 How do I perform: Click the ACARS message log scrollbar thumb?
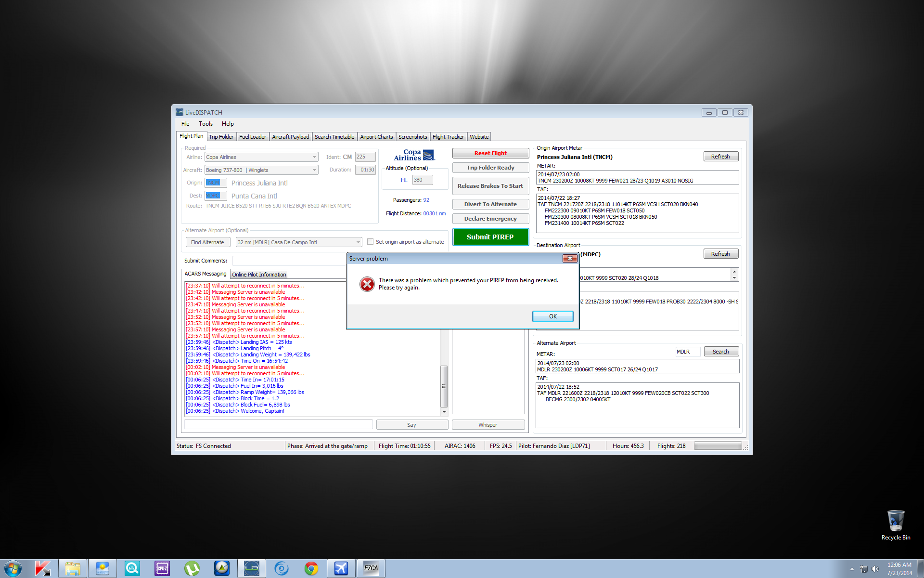tap(444, 386)
